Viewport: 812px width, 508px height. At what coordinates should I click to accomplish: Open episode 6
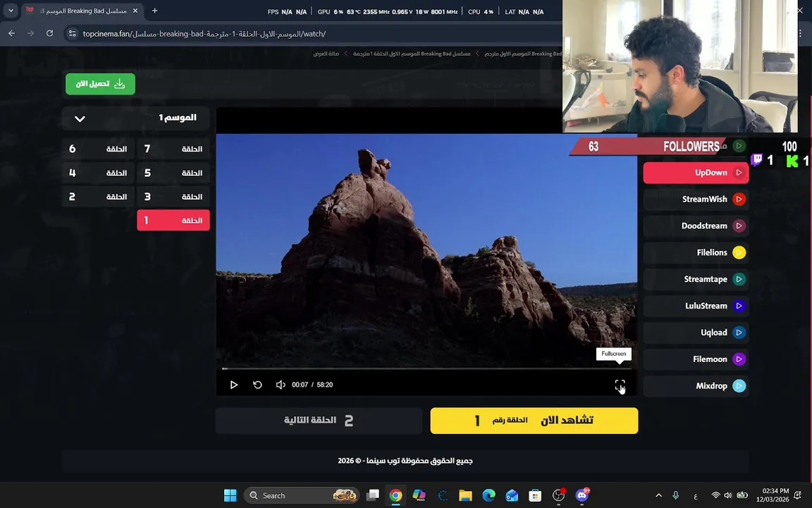point(98,149)
